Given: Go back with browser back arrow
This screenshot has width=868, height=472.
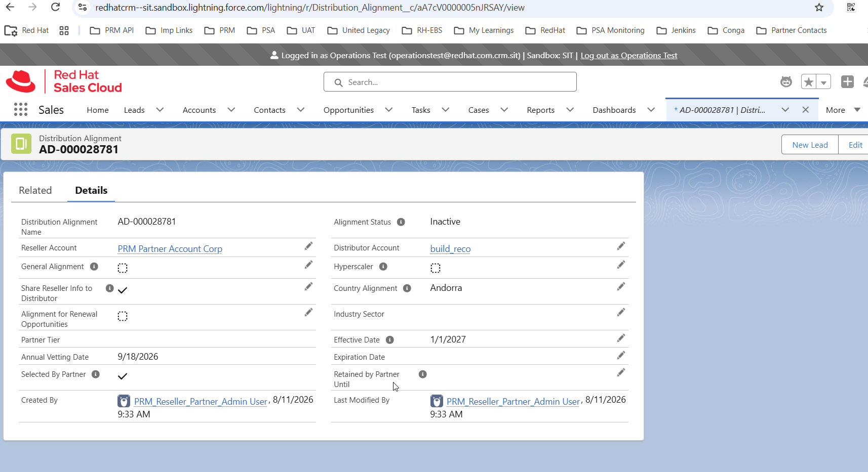Looking at the screenshot, I should pos(10,7).
